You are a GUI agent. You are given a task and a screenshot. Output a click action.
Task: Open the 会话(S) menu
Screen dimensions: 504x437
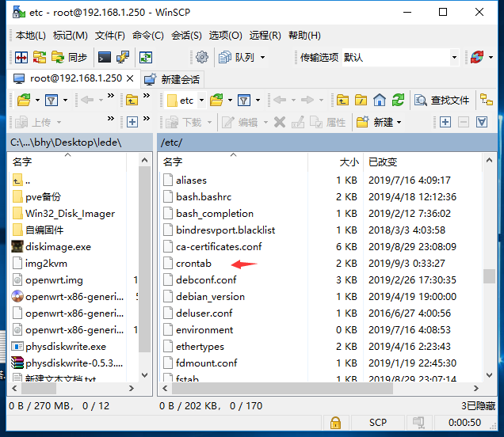point(186,36)
